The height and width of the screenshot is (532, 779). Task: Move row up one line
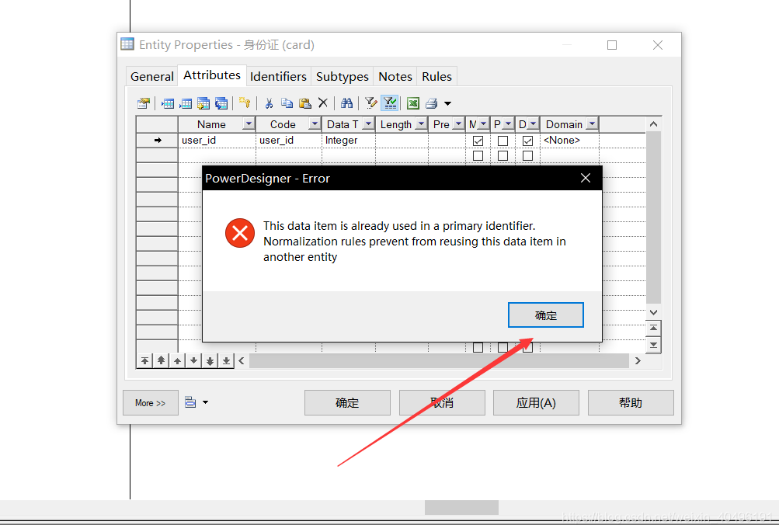pos(177,360)
